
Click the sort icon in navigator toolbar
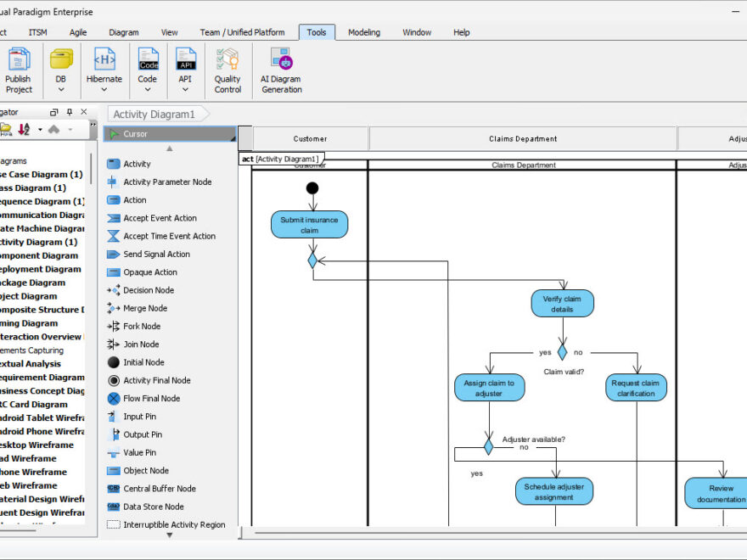(x=24, y=129)
